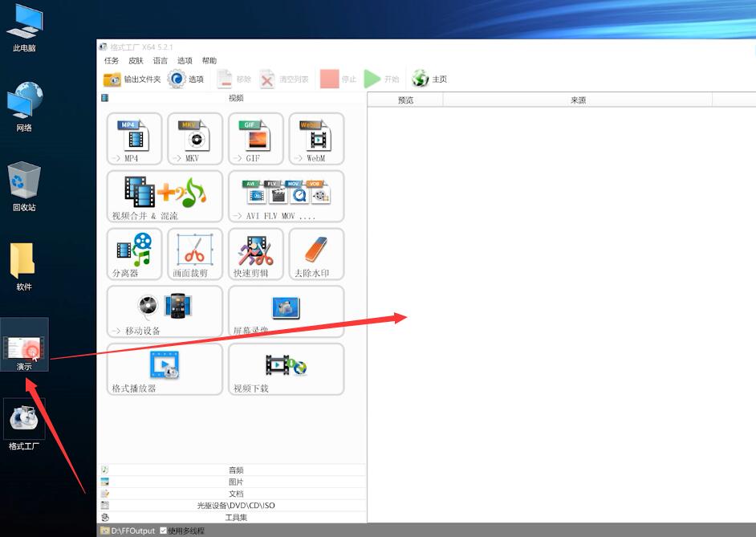Expand the 图片 category
The height and width of the screenshot is (537, 756).
[x=232, y=482]
